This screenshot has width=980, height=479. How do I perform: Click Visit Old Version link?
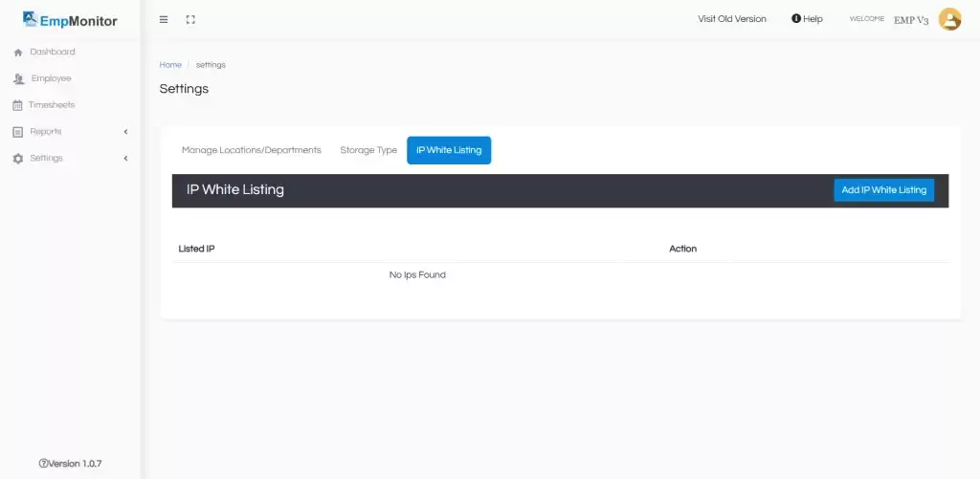click(732, 19)
